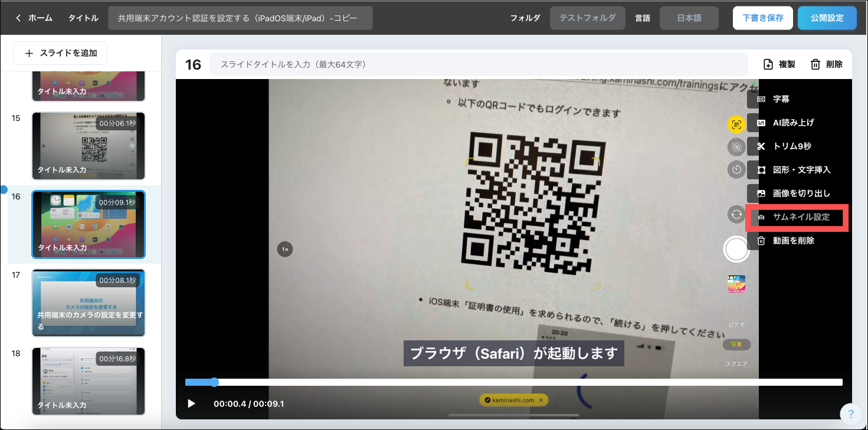Viewport: 868px width, 430px height.
Task: Click スライドを追加 button
Action: [60, 53]
